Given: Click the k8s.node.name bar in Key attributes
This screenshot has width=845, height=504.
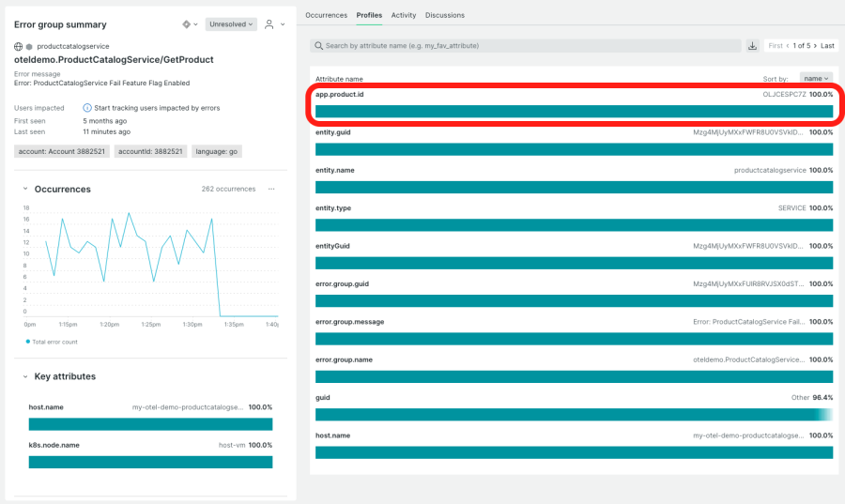Looking at the screenshot, I should click(150, 462).
